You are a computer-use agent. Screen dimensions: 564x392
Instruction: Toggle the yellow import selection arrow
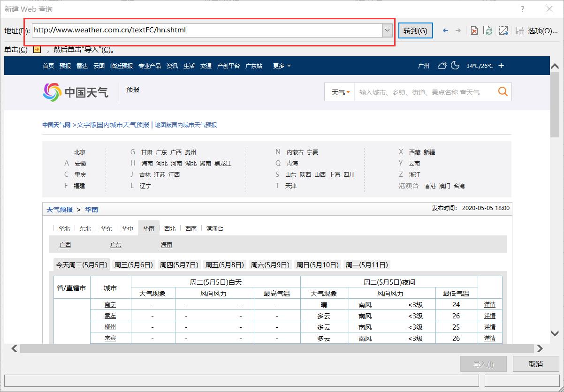[x=37, y=49]
